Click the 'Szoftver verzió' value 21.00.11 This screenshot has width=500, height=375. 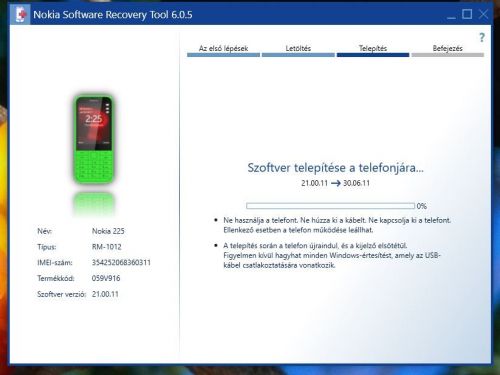(x=105, y=294)
